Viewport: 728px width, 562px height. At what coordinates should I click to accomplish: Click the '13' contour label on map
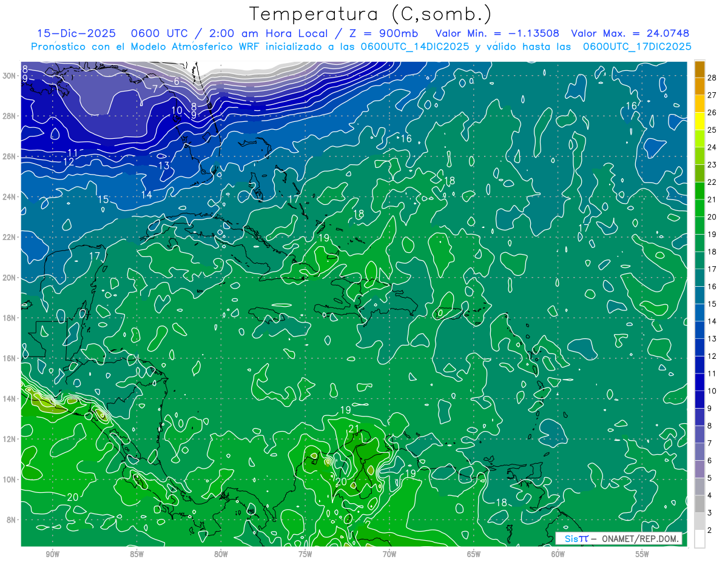(164, 166)
